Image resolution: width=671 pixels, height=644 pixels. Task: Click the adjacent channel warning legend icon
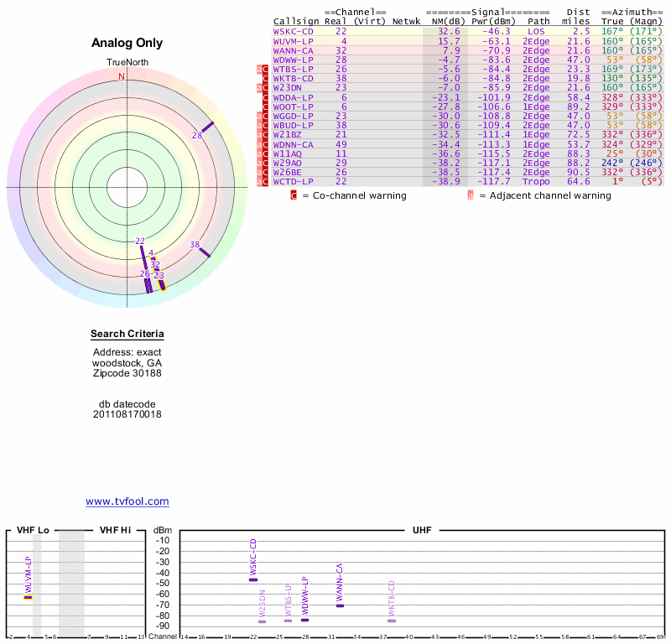tap(471, 195)
